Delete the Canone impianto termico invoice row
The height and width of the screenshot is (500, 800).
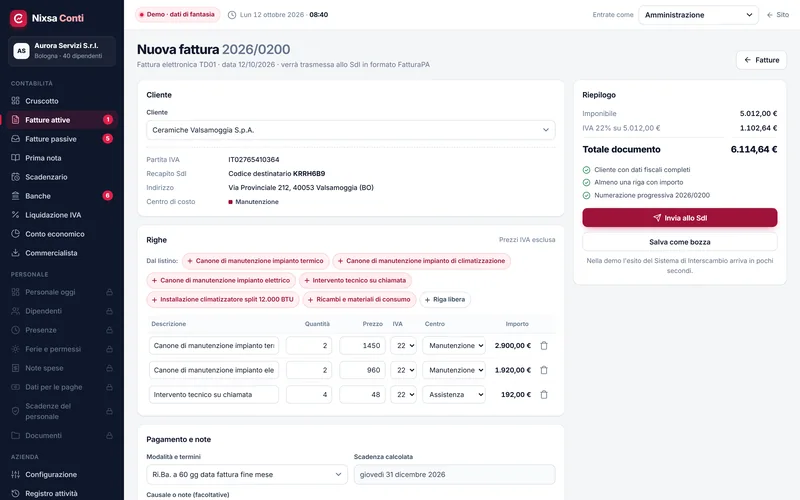click(x=544, y=345)
